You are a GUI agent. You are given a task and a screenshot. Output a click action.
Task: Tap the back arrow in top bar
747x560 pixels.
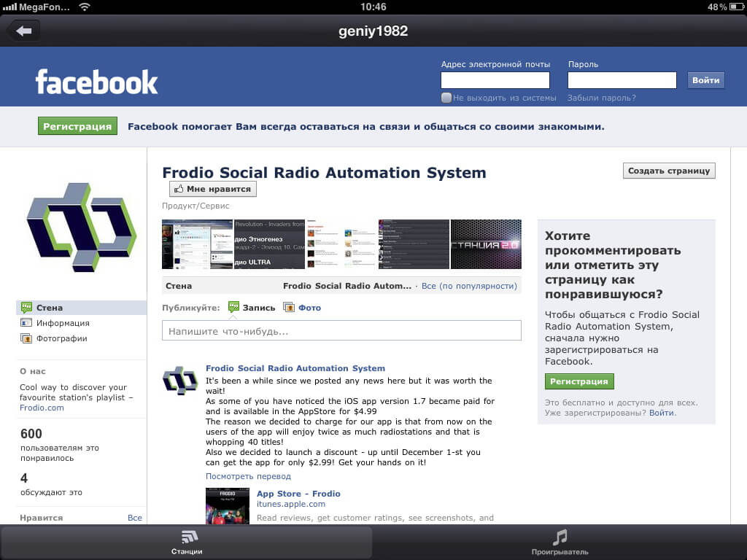pos(23,31)
